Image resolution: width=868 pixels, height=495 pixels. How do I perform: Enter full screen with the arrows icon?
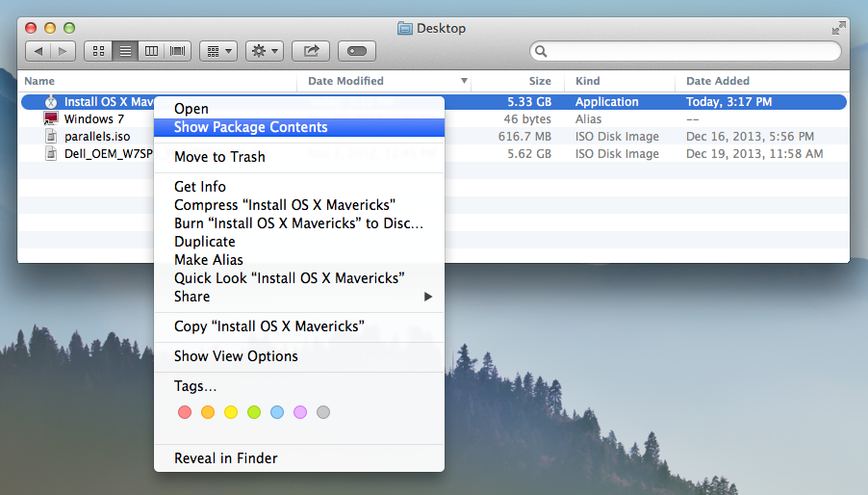839,28
